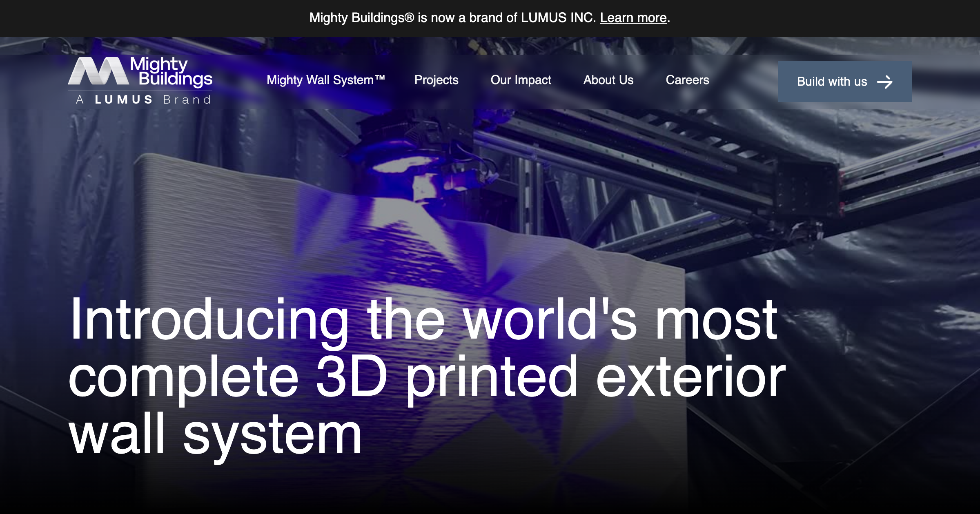
Task: Click the hero headline about 3D printed wall
Action: 427,375
